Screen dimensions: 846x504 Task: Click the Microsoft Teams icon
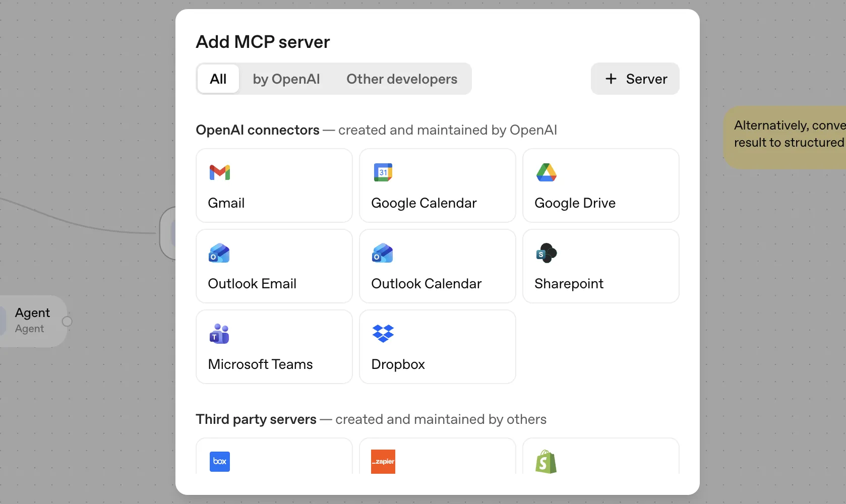[x=219, y=334]
